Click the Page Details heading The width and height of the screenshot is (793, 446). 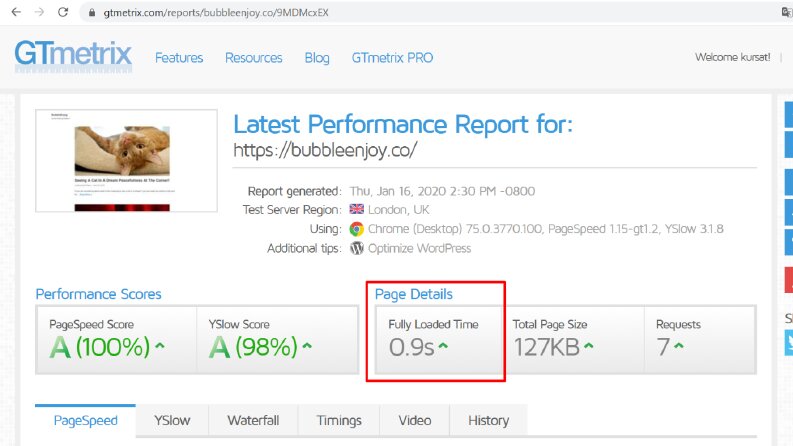[x=414, y=294]
